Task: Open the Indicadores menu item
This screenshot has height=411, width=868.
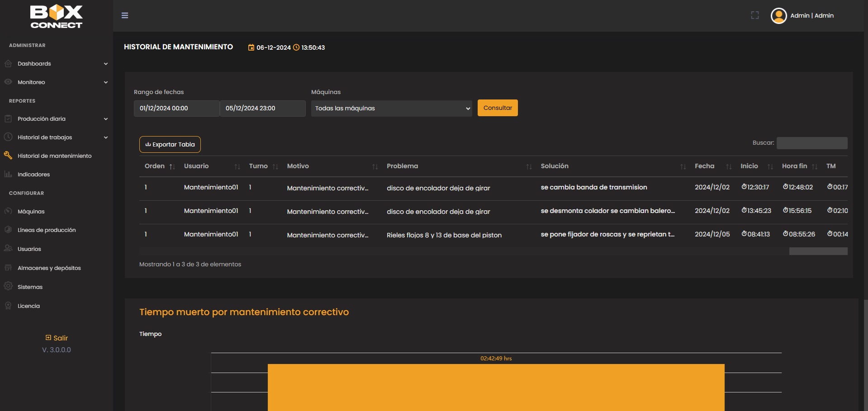Action: click(x=33, y=175)
